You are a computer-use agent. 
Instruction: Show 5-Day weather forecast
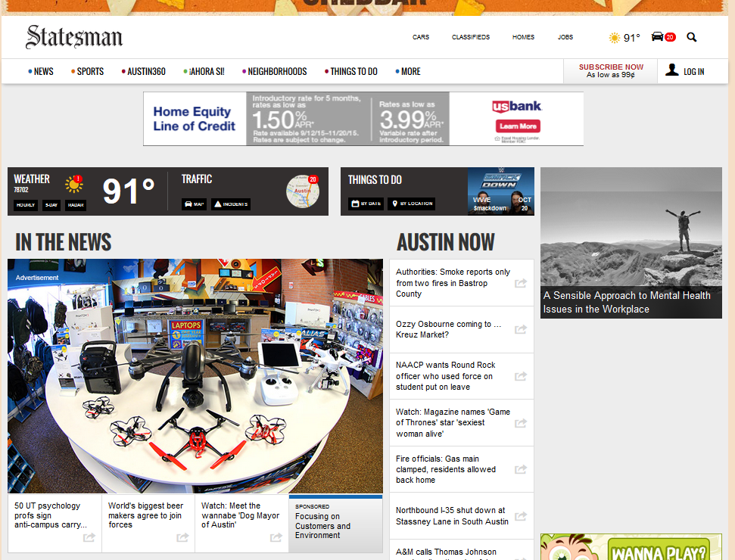point(51,205)
